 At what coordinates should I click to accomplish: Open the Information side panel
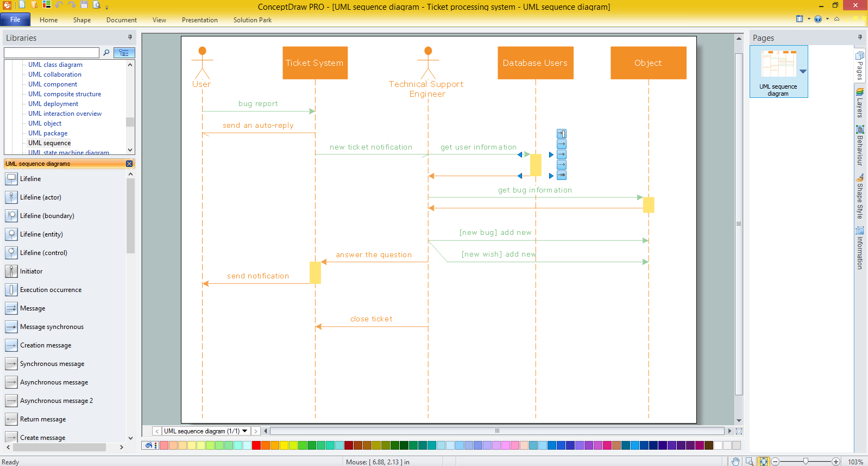click(860, 248)
